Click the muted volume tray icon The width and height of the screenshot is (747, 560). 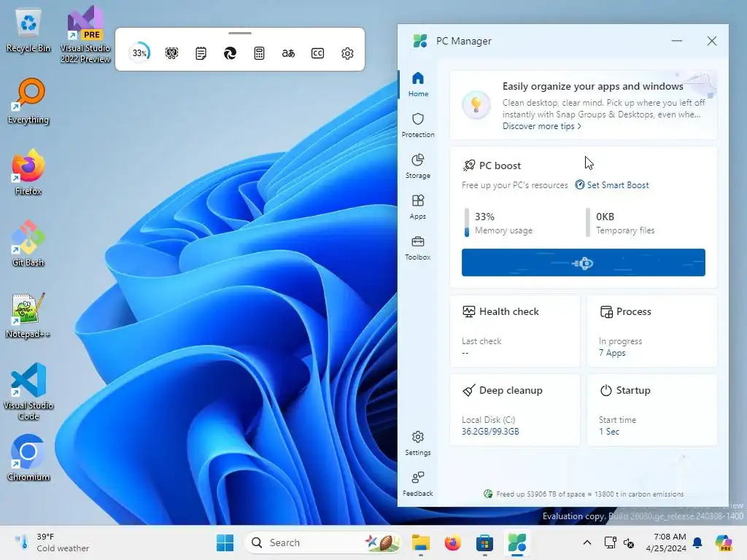tap(629, 542)
